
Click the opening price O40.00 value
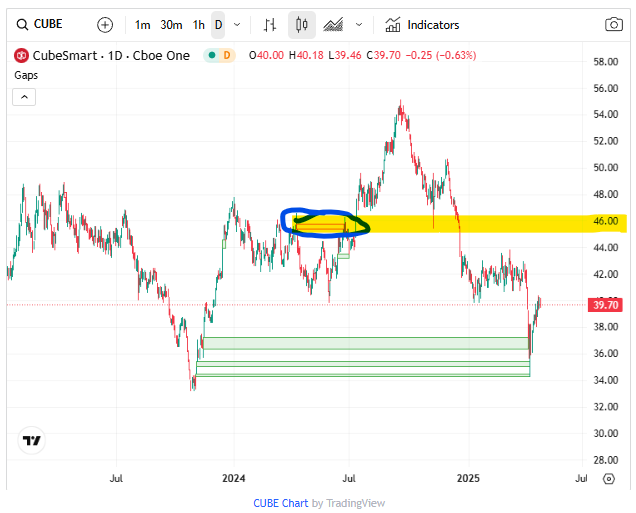[266, 56]
